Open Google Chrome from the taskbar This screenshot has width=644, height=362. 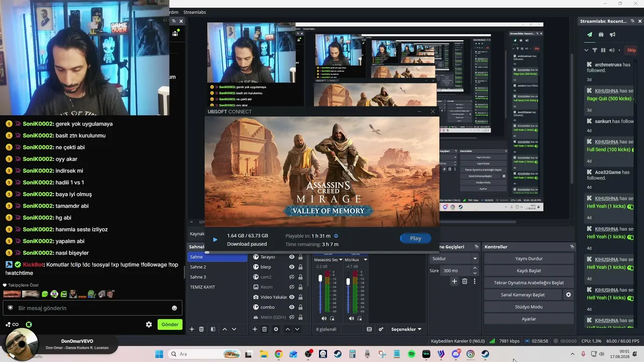pos(279,354)
